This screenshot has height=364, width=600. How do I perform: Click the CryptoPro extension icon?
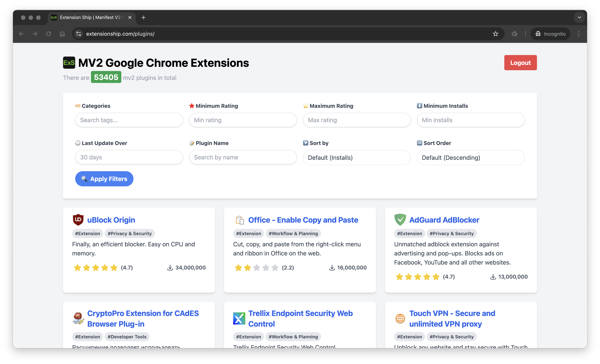point(78,318)
